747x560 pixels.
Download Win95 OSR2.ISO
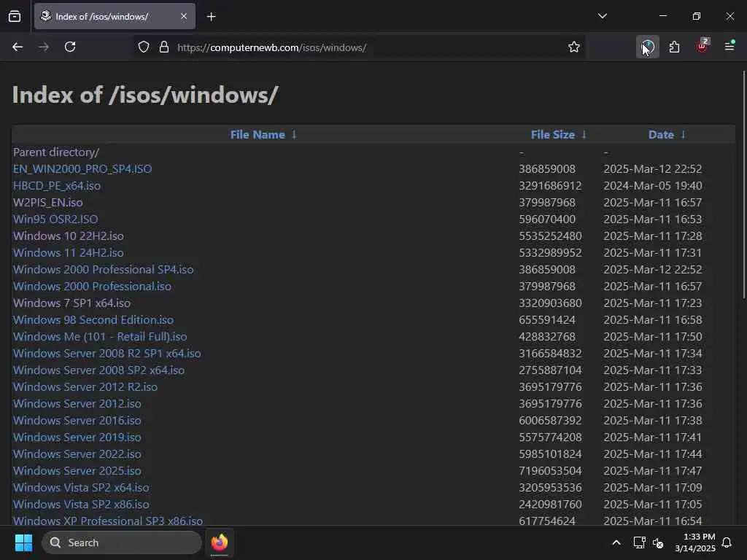tap(55, 219)
